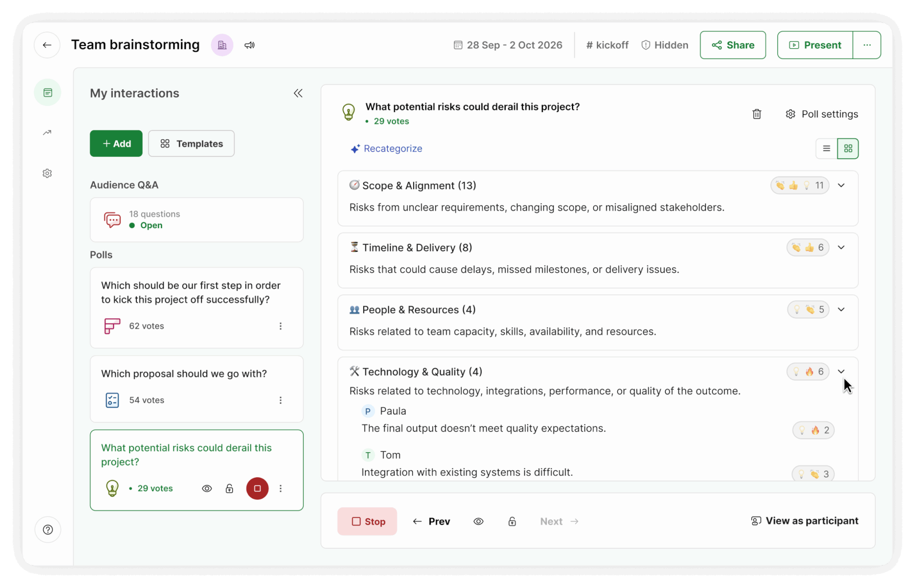Open options menu for 29 votes poll

[281, 488]
